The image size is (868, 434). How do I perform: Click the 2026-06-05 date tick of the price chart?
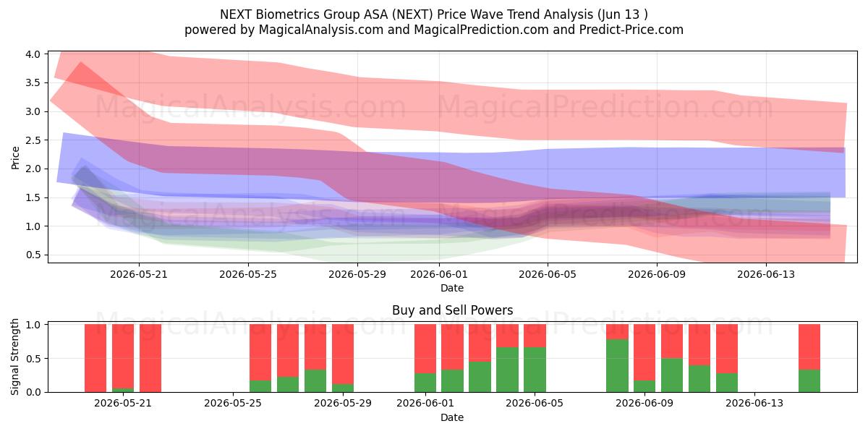[548, 274]
